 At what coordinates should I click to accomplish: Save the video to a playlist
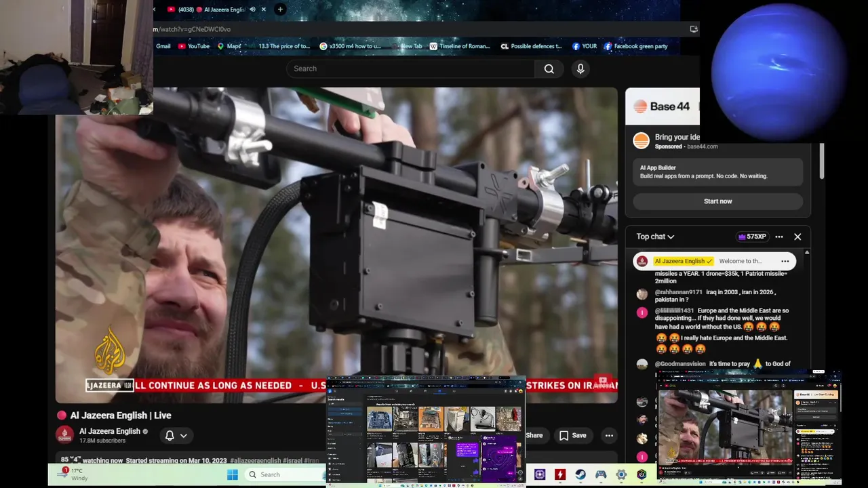(572, 435)
